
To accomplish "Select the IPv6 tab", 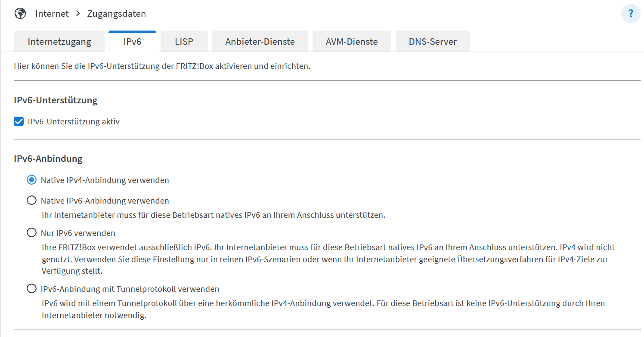I will 132,42.
